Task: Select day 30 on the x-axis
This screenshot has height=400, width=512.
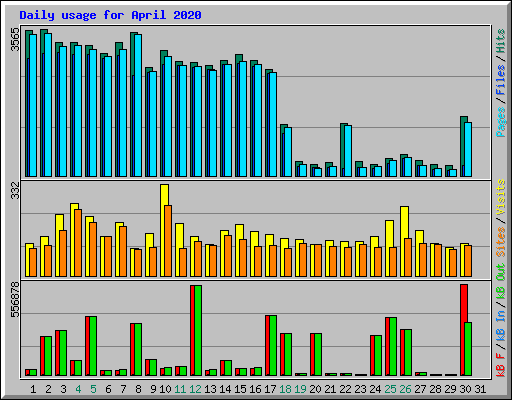Action: point(465,389)
